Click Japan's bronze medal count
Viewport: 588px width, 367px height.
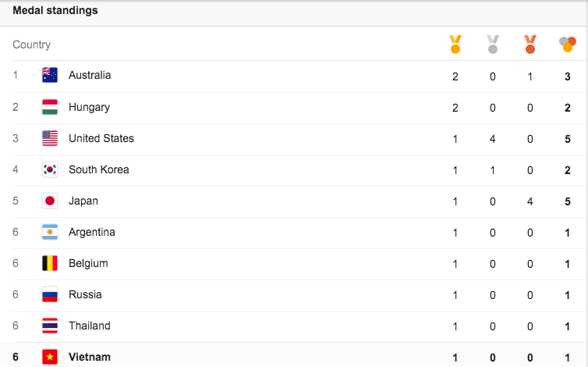click(530, 201)
